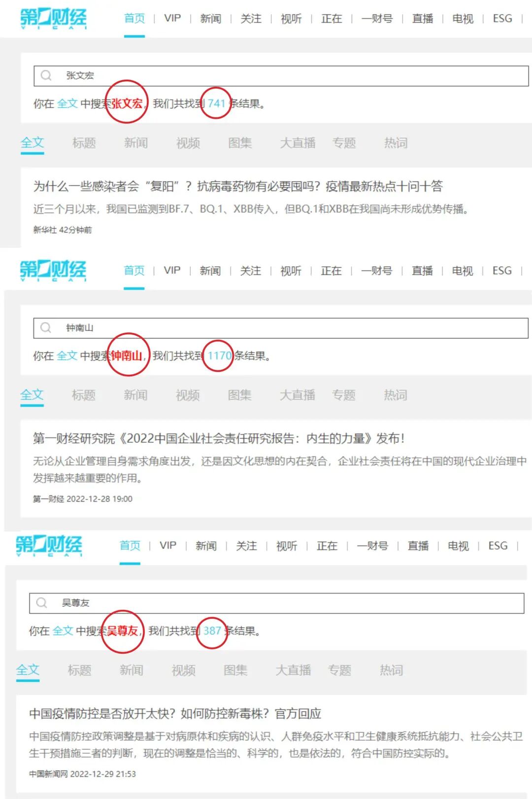Select 一财号 in the middle navigation bar
This screenshot has height=799, width=532.
[x=377, y=270]
